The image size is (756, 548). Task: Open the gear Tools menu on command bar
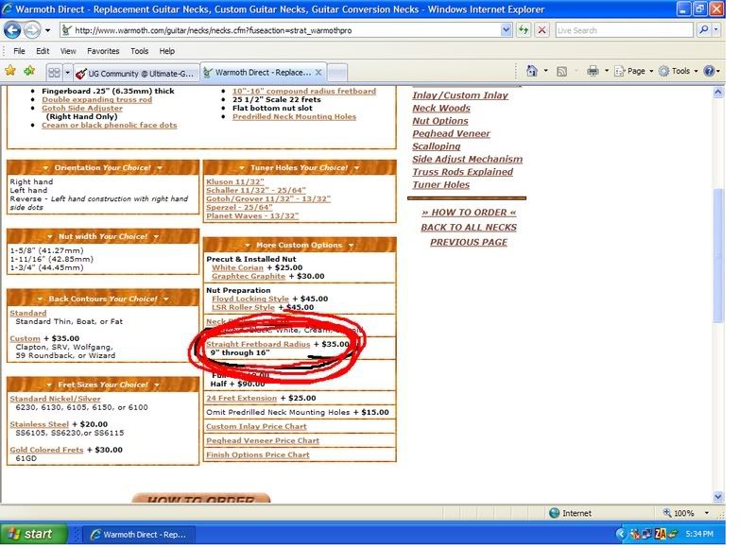tap(678, 71)
